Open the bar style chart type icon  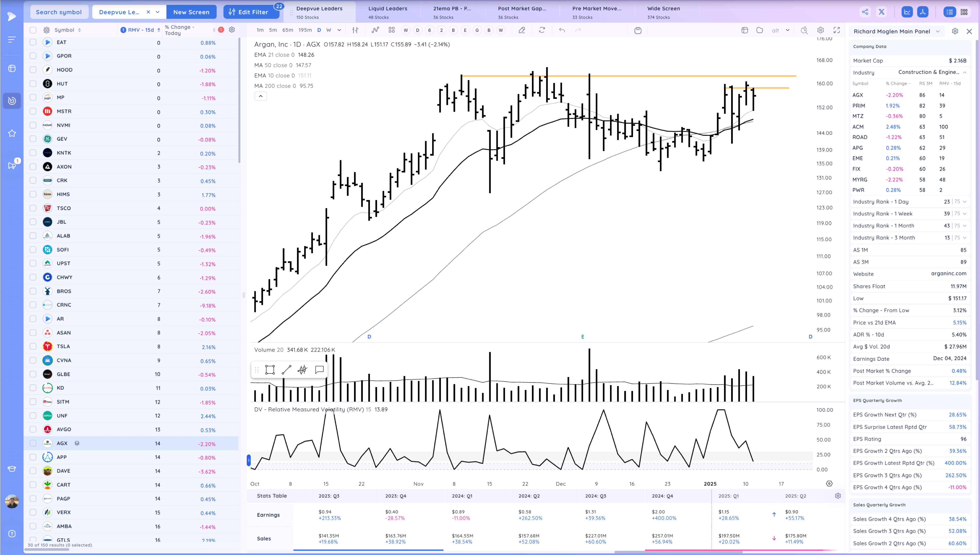pyautogui.click(x=355, y=30)
